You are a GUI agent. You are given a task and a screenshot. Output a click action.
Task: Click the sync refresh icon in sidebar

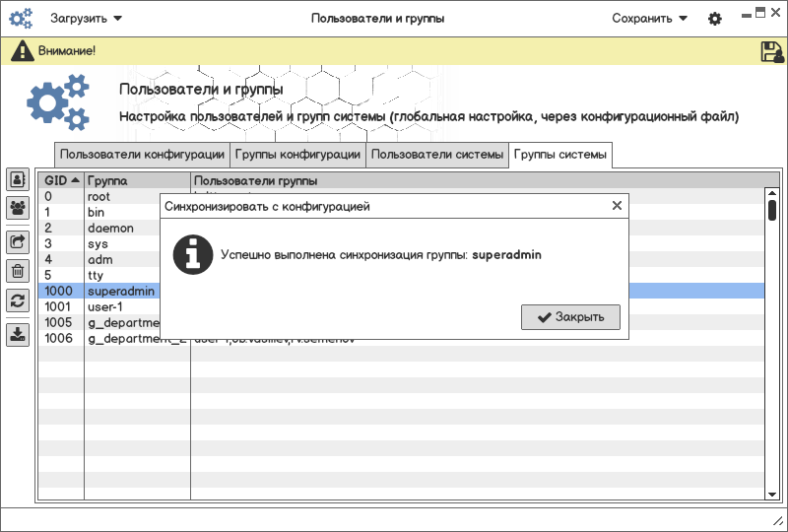18,301
